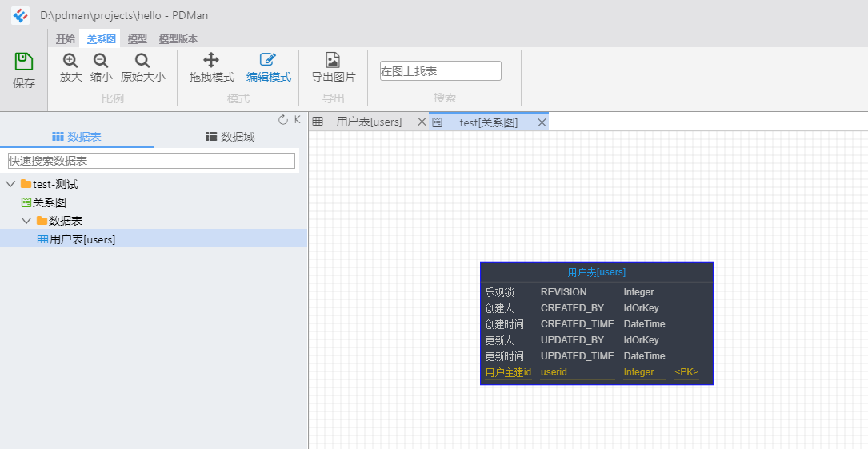Click the table icon beside 用户表[users] in tree
Screen dimensions: 868x449
click(x=42, y=239)
